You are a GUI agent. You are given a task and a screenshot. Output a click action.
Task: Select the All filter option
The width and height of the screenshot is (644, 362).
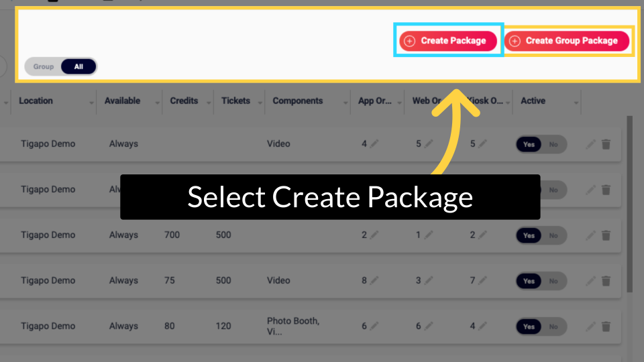78,66
